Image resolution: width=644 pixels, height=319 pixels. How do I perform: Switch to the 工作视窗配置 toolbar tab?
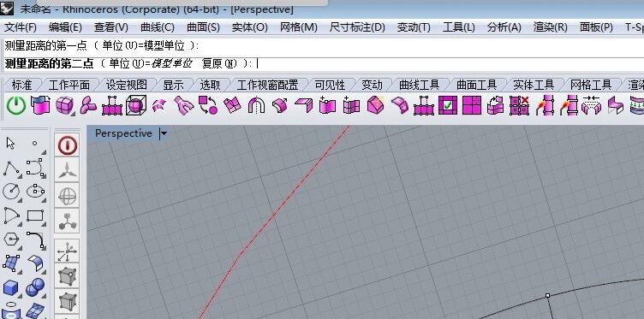(267, 85)
